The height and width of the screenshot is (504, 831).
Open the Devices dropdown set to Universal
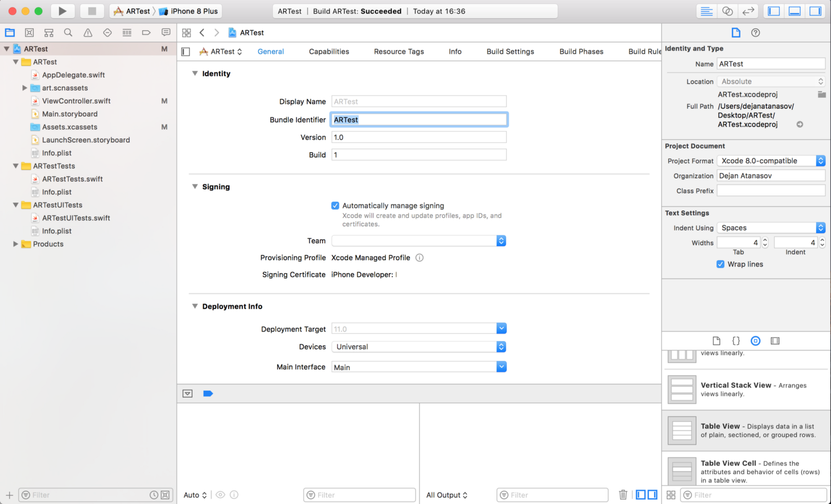419,347
